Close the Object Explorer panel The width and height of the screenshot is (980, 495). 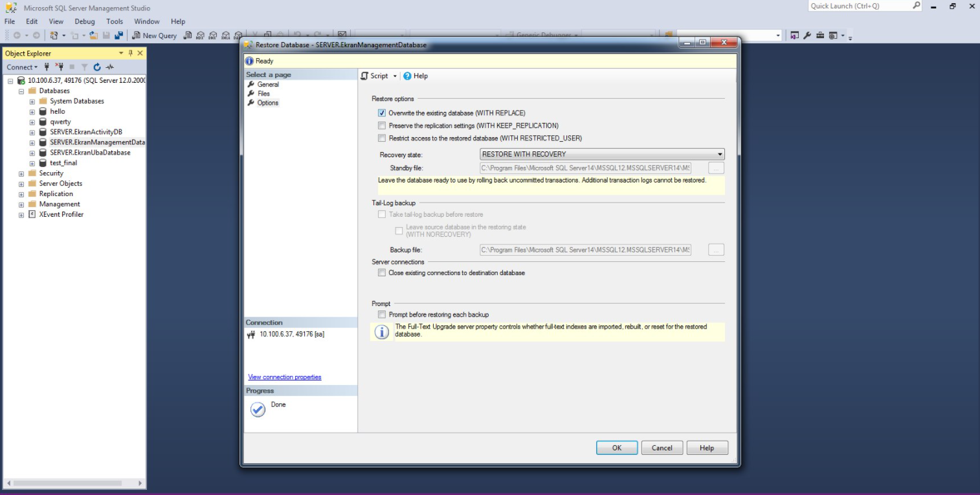click(x=140, y=53)
